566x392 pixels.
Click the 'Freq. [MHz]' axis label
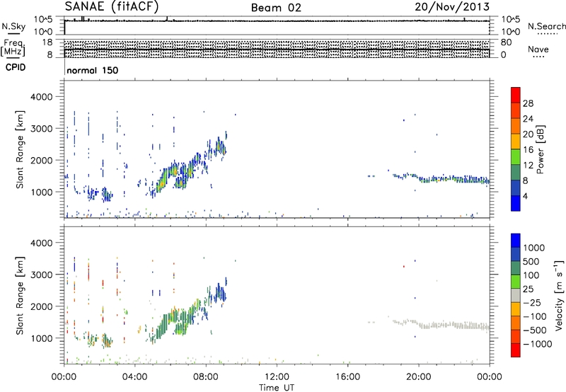pos(14,48)
